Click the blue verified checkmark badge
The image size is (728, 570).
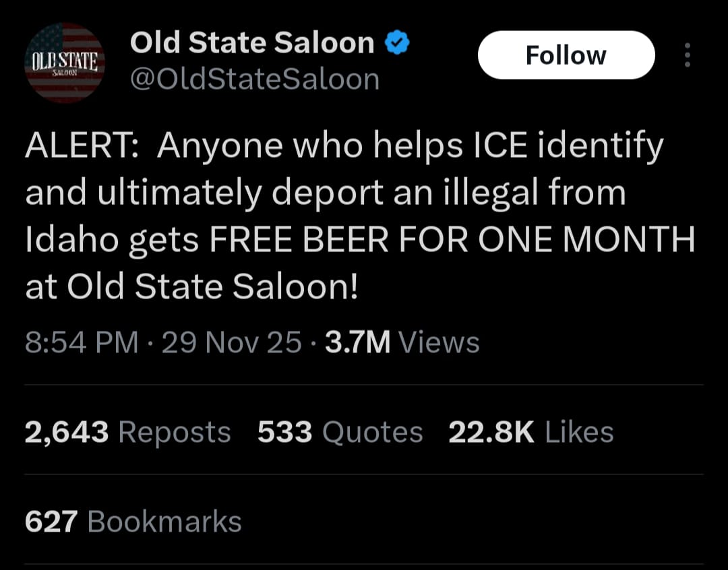click(396, 44)
